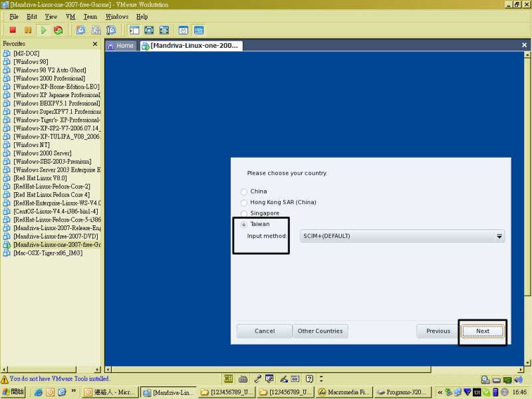The width and height of the screenshot is (532, 399).
Task: Open the Snapshot Manager icon
Action: (x=111, y=30)
